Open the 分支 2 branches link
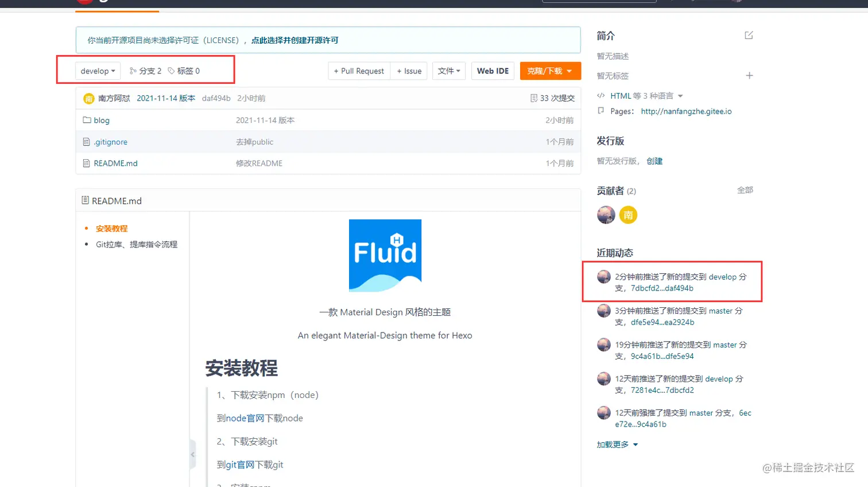The width and height of the screenshot is (868, 487). 145,71
